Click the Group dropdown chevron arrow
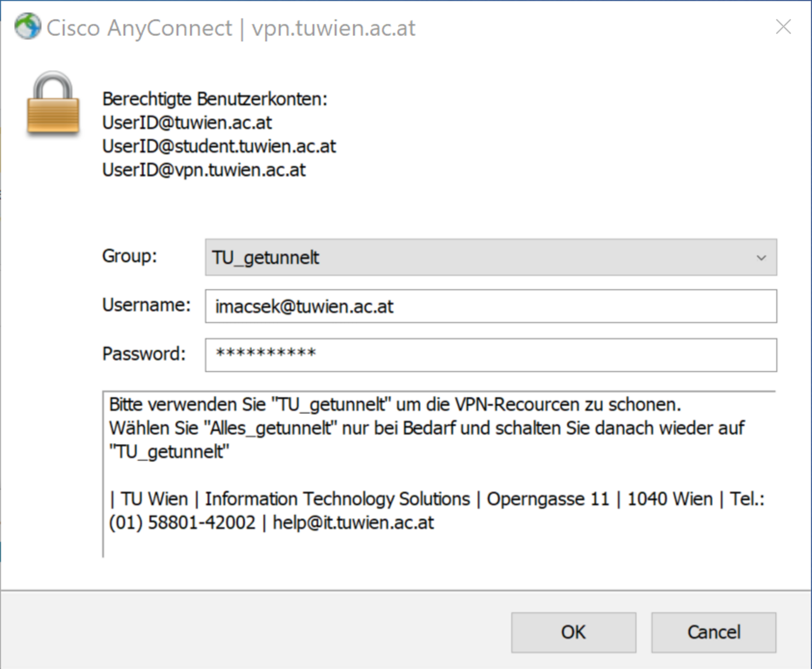 tap(761, 258)
